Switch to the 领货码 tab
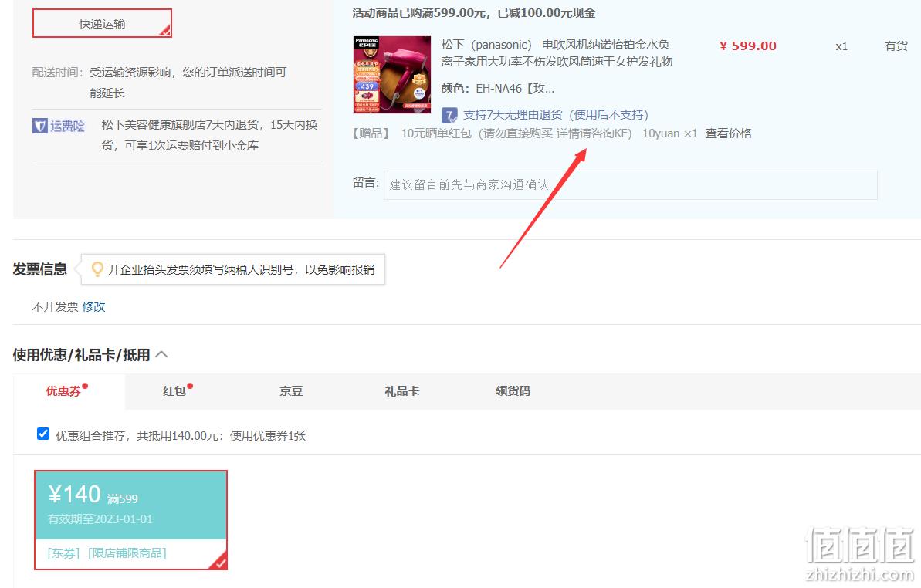 [x=513, y=390]
